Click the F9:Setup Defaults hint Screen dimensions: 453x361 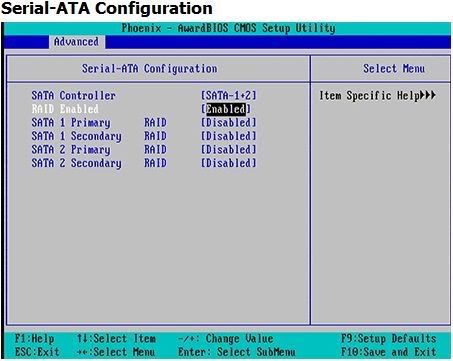tap(389, 339)
